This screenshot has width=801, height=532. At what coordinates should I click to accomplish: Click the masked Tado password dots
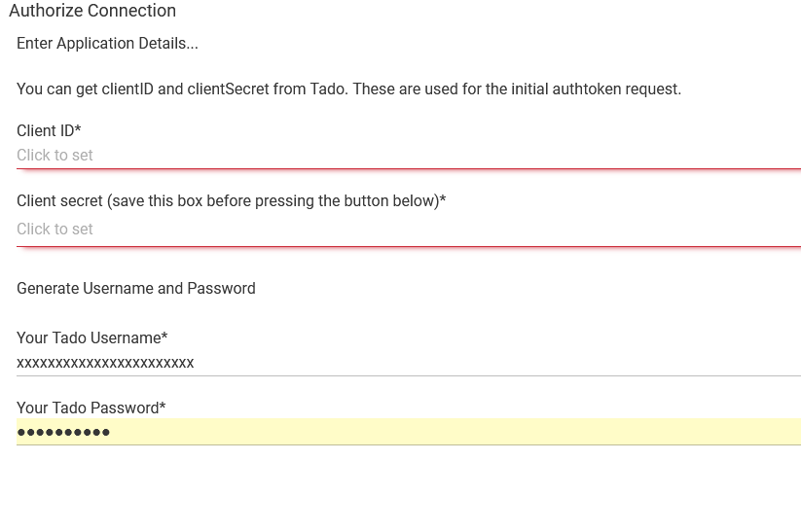click(x=63, y=433)
